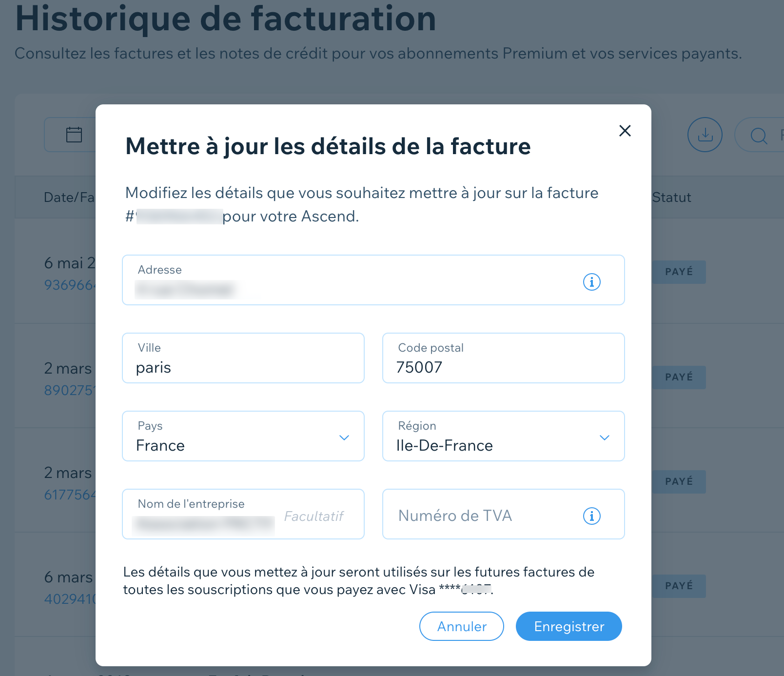The image size is (784, 676).
Task: Click the download invoices icon
Action: click(705, 135)
